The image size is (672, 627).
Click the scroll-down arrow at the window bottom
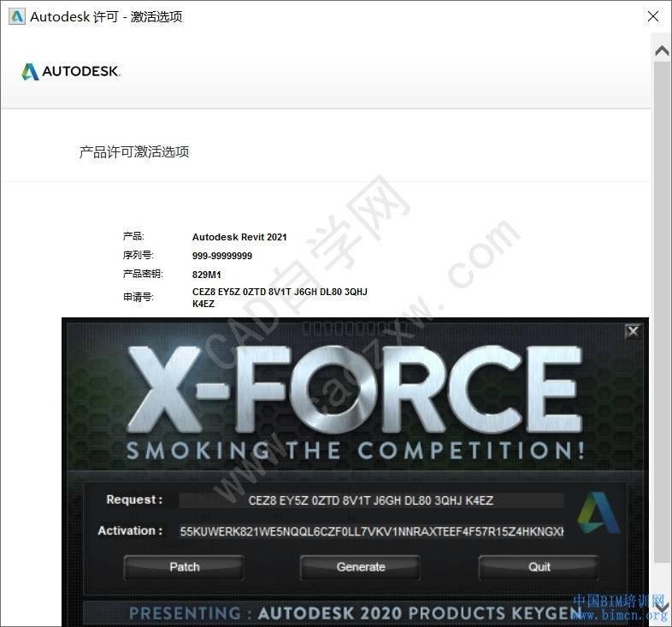[662, 606]
